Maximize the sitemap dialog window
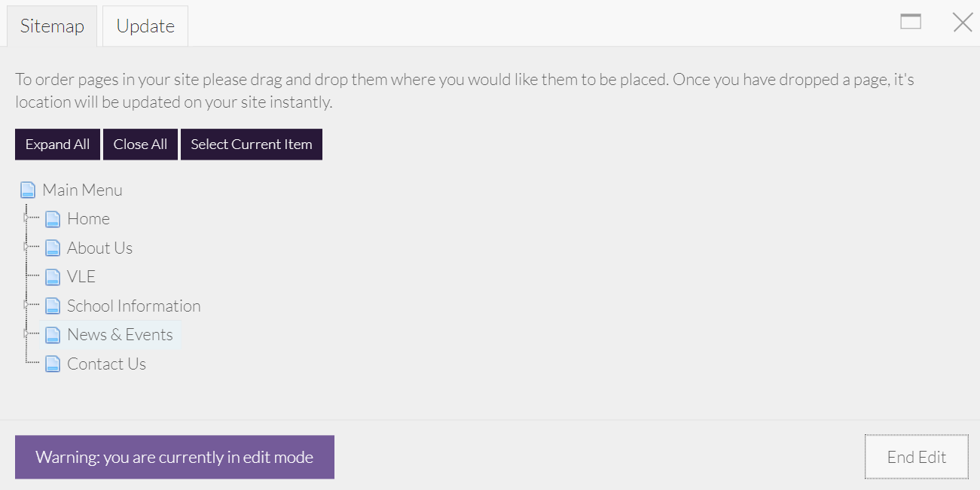980x490 pixels. click(911, 22)
